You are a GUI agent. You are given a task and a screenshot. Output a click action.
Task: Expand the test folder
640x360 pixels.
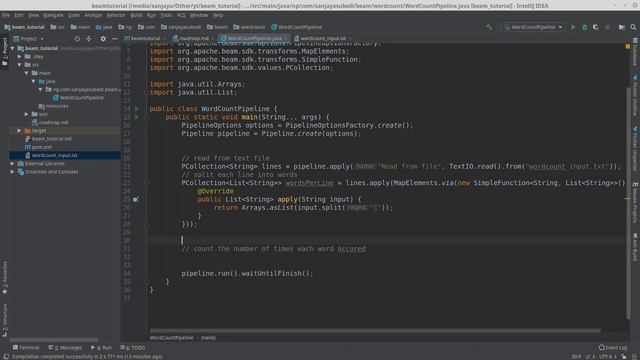(27, 114)
